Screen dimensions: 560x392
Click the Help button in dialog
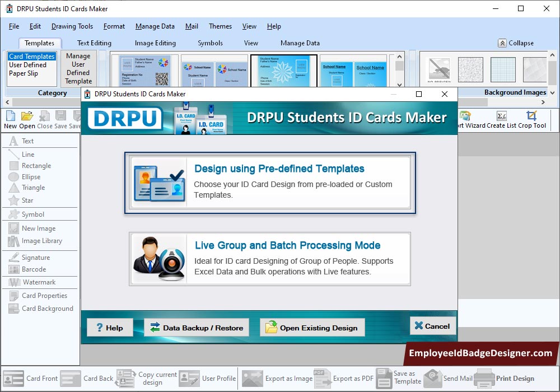[110, 328]
